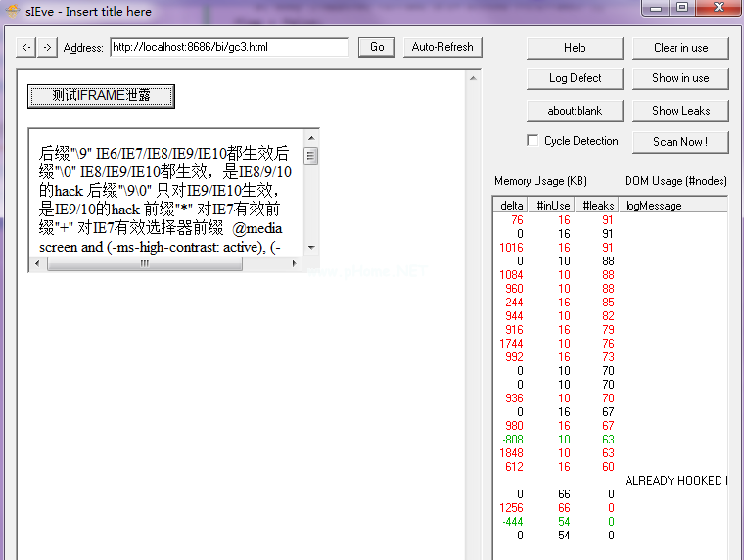Click the logMessage column header
The width and height of the screenshot is (744, 560).
click(654, 206)
